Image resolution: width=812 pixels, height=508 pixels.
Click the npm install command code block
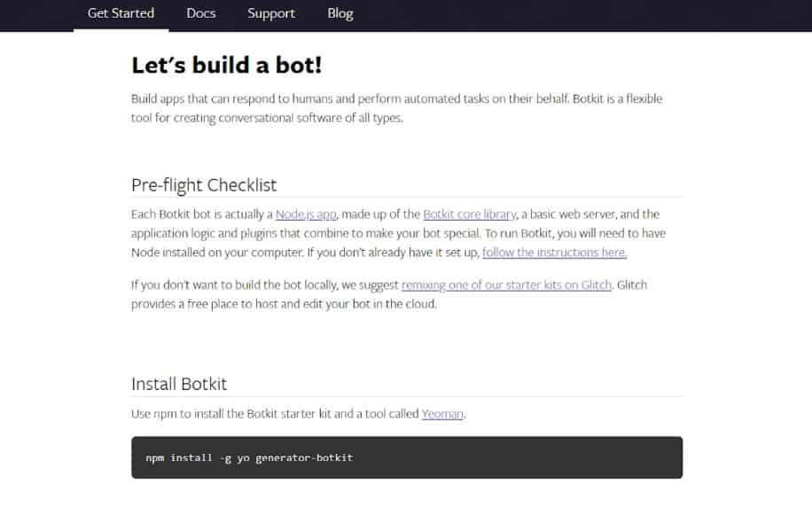pos(407,457)
